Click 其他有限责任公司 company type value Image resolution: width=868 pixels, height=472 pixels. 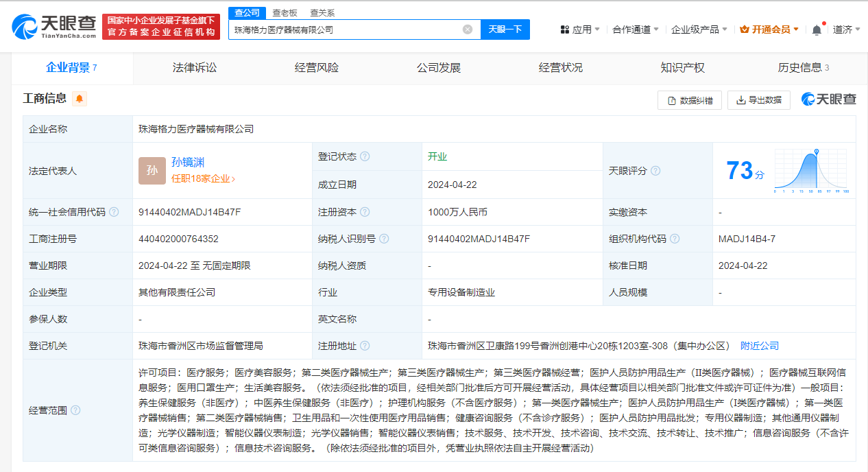(x=177, y=292)
